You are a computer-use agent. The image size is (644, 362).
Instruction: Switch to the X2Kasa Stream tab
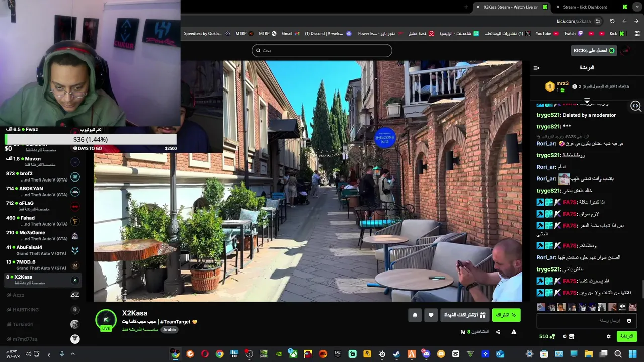(x=511, y=7)
